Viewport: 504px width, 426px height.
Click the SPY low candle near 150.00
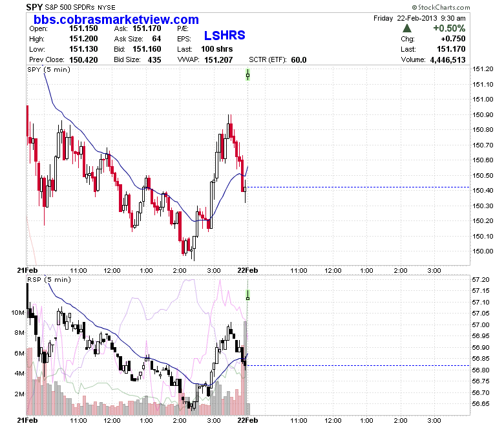[x=194, y=248]
